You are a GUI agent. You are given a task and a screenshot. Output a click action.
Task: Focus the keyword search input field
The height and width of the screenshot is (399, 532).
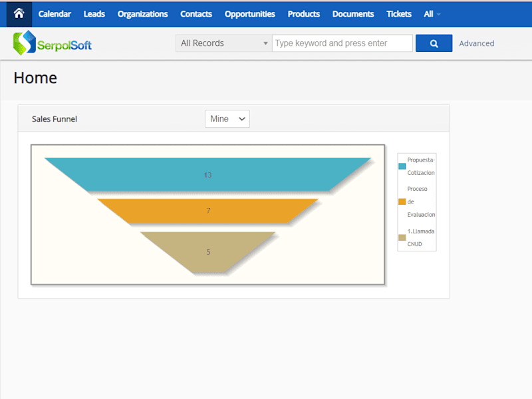click(342, 43)
